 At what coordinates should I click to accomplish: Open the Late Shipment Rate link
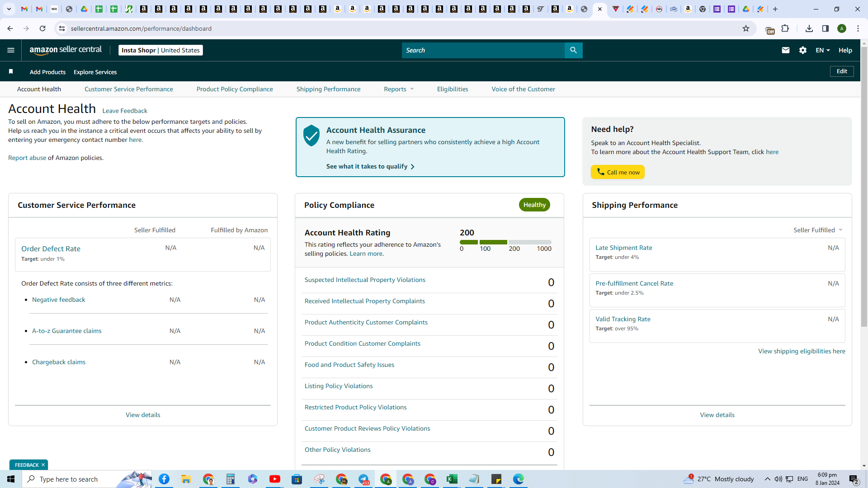point(624,248)
